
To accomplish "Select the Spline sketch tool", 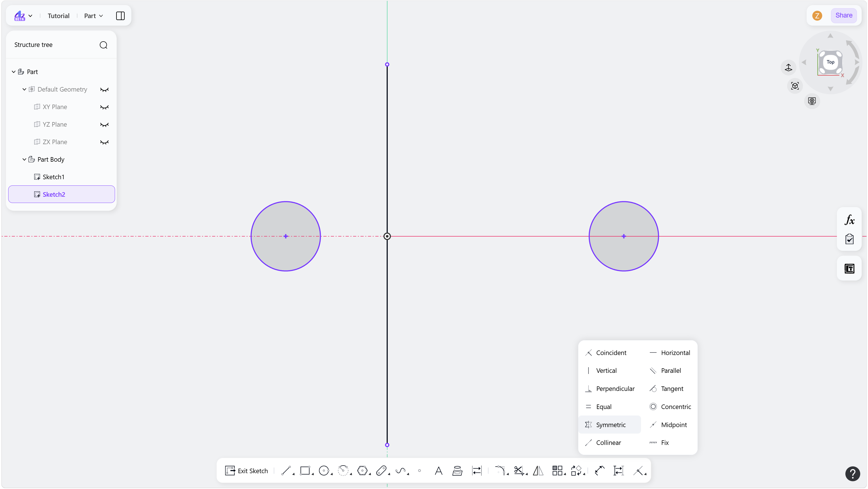I will (400, 470).
